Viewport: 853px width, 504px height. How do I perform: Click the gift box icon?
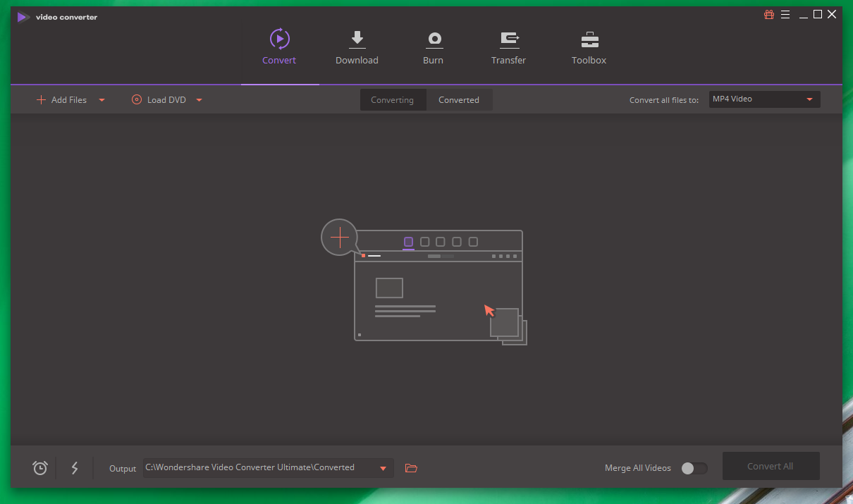tap(769, 15)
